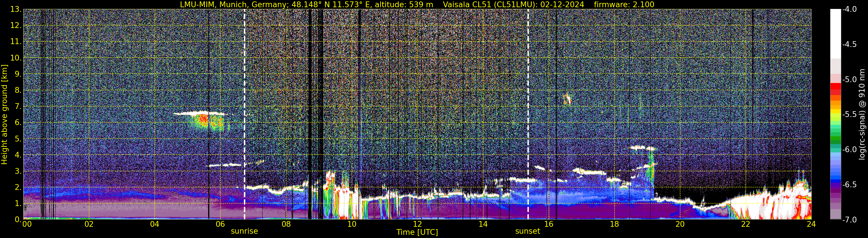Click the time axis tick '08'
Viewport: 868px width, 238px height.
(286, 224)
